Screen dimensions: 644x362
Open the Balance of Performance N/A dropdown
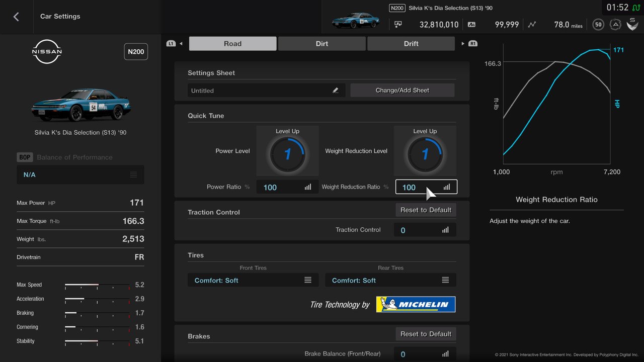point(80,174)
